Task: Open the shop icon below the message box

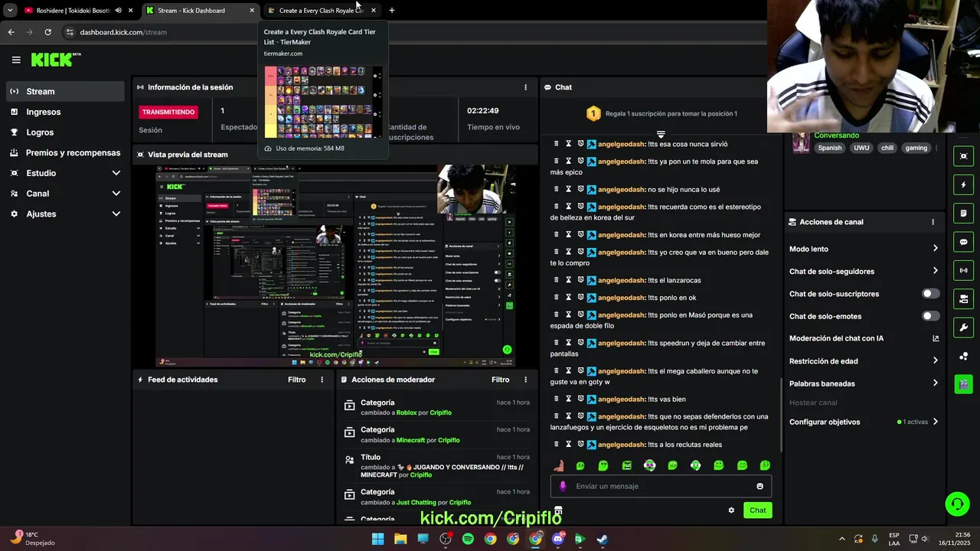Action: [558, 510]
